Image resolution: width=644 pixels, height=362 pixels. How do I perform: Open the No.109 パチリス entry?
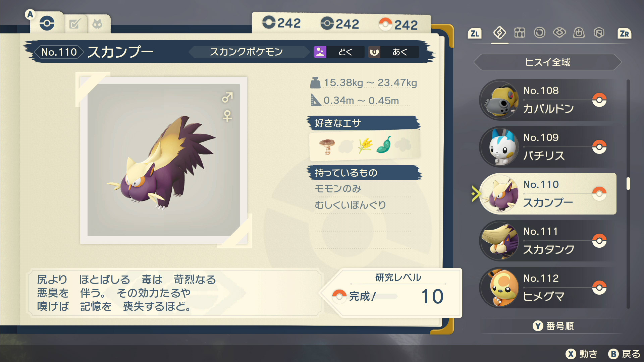548,147
